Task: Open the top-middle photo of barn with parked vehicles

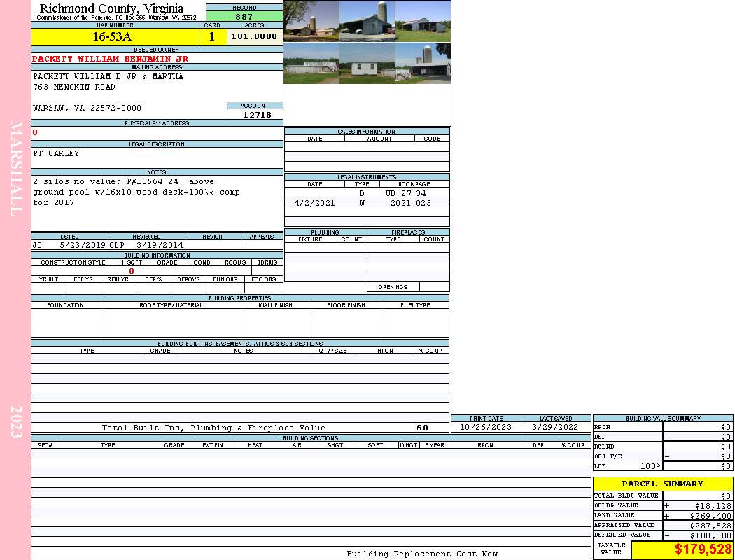Action: click(367, 21)
